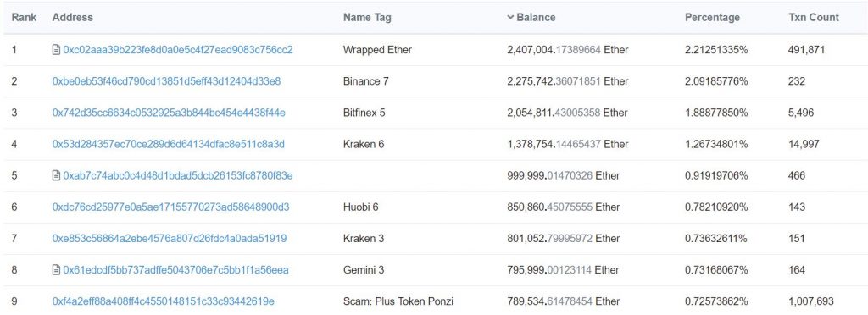
Task: Click percentage 2.21251335%
Action: coord(717,50)
